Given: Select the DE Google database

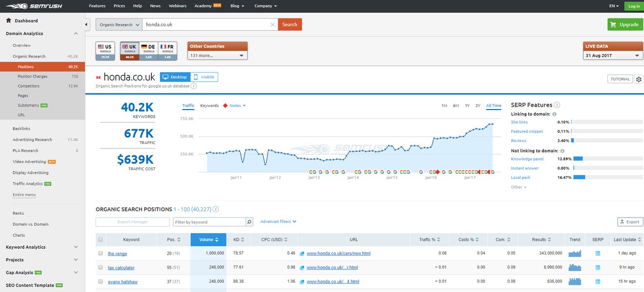Looking at the screenshot, I should pyautogui.click(x=149, y=51).
